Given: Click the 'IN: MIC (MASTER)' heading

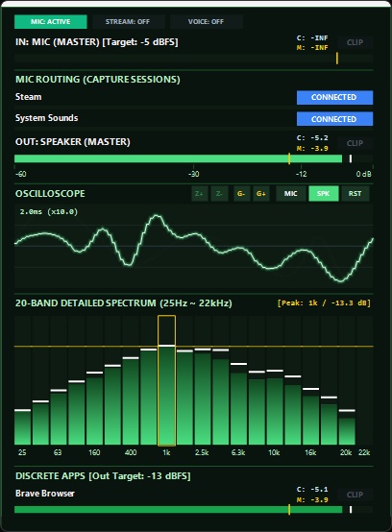Looking at the screenshot, I should [x=58, y=42].
